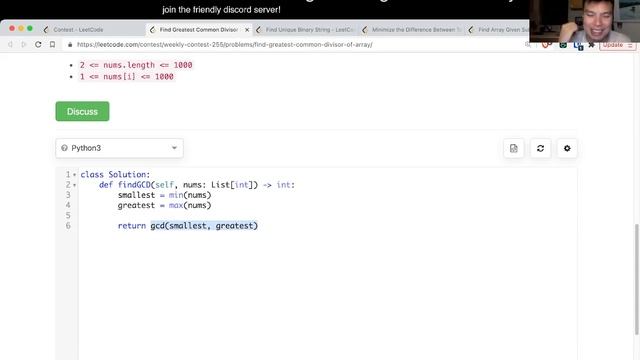Viewport: 640px width, 360px height.
Task: Click the lock icon in address bar
Action: [x=70, y=44]
